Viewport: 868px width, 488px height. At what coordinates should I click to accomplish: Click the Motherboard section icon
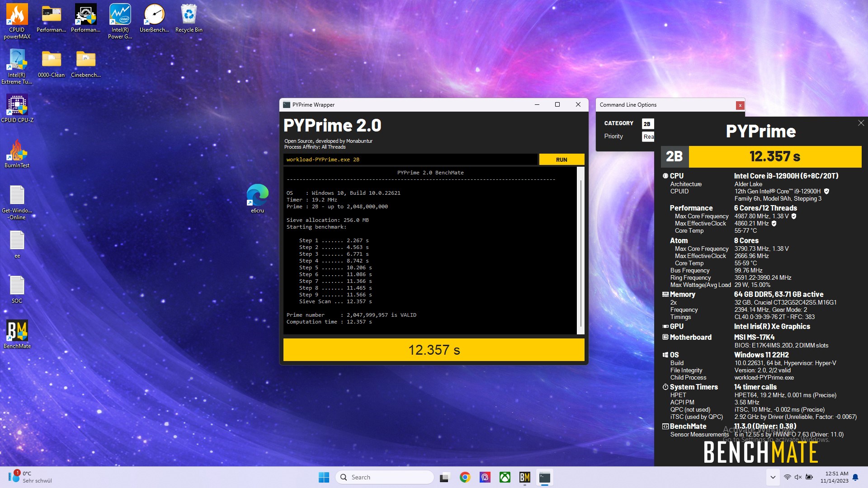coord(665,337)
